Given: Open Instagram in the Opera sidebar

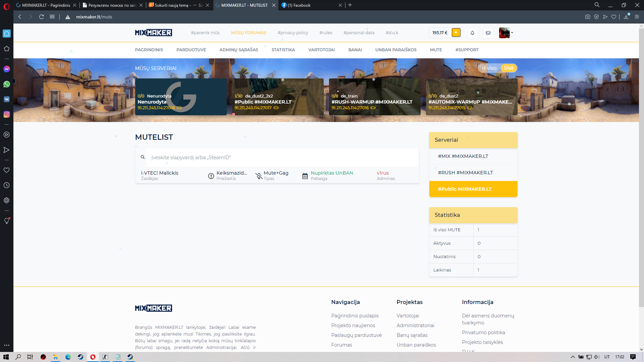Looking at the screenshot, I should 7,114.
